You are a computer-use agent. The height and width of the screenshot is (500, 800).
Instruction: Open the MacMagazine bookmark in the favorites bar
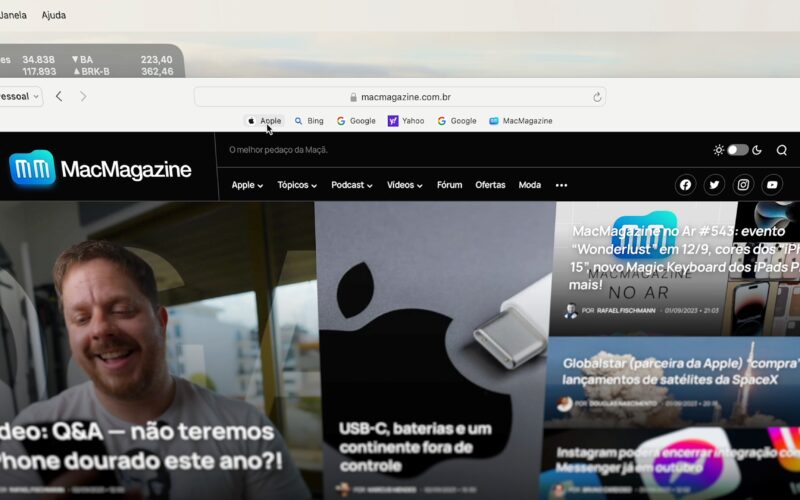tap(521, 121)
